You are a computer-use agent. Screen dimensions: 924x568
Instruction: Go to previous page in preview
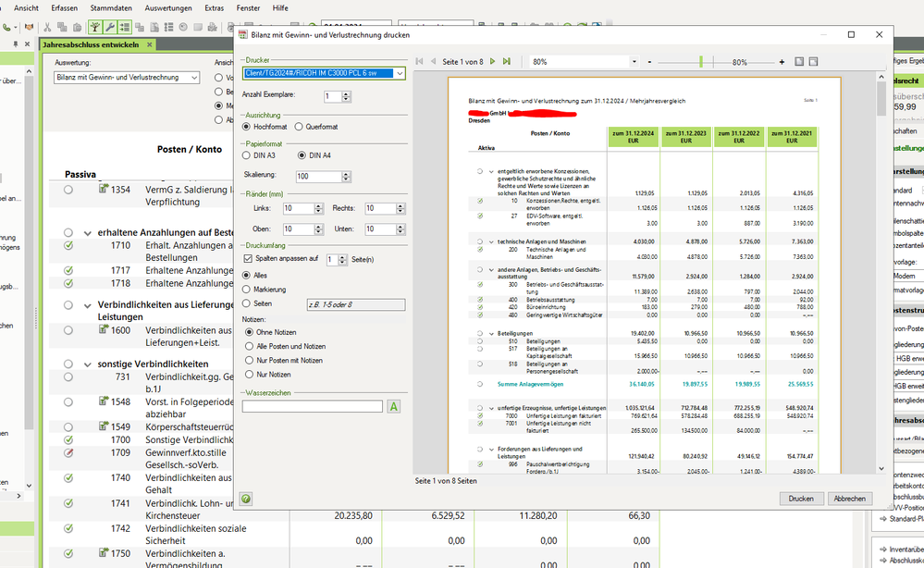pos(434,61)
